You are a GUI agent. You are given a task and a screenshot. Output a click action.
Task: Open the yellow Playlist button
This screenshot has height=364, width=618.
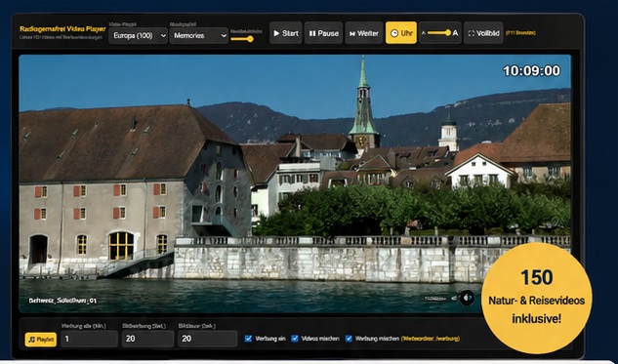pos(41,340)
